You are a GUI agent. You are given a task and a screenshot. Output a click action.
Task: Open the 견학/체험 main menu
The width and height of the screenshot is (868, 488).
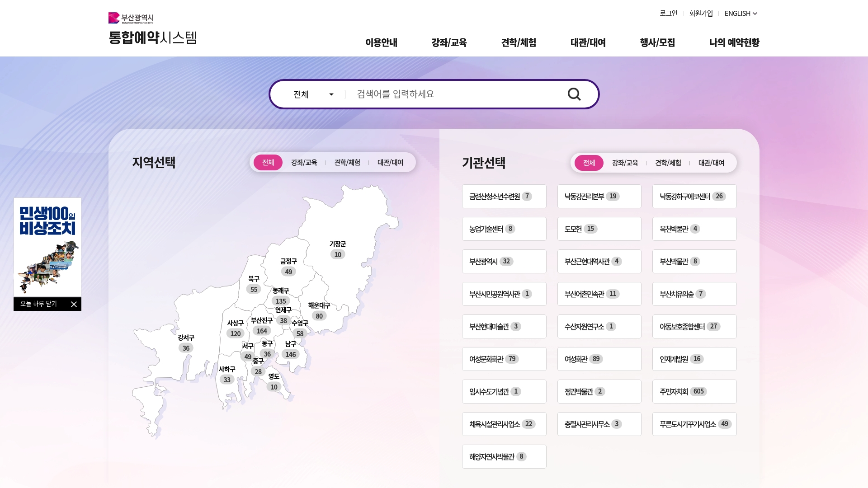pos(519,42)
